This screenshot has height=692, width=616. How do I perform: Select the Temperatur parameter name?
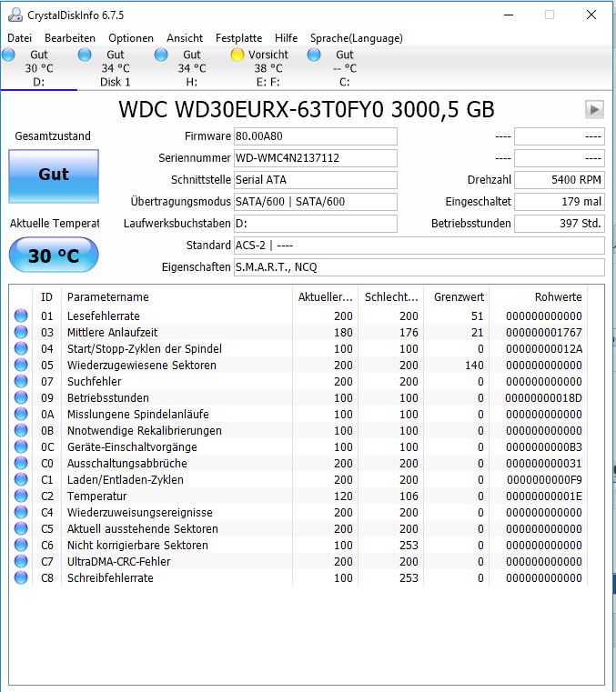96,496
